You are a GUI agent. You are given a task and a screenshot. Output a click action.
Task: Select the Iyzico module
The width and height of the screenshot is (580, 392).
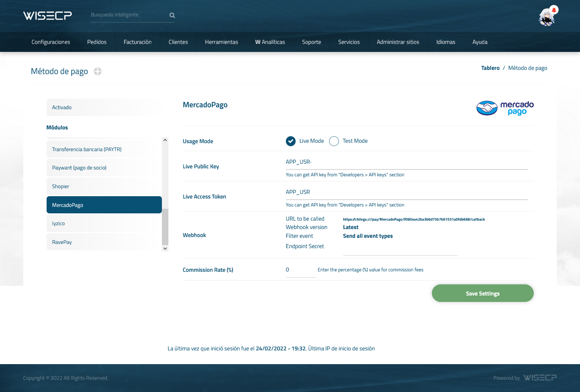coord(104,223)
